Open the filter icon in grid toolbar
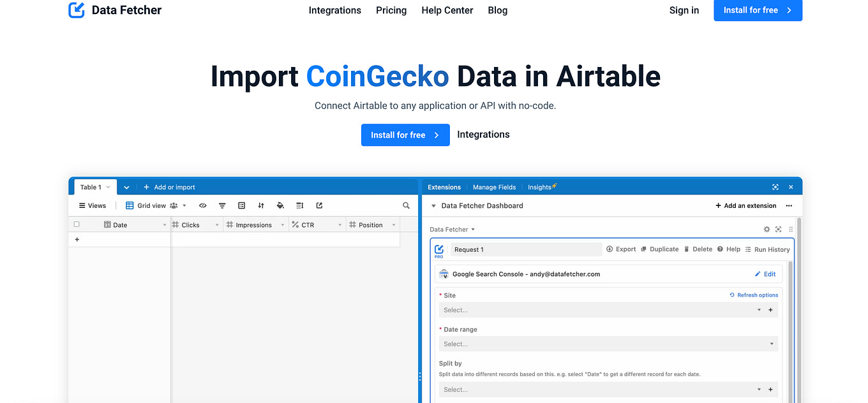This screenshot has height=403, width=868. click(222, 206)
